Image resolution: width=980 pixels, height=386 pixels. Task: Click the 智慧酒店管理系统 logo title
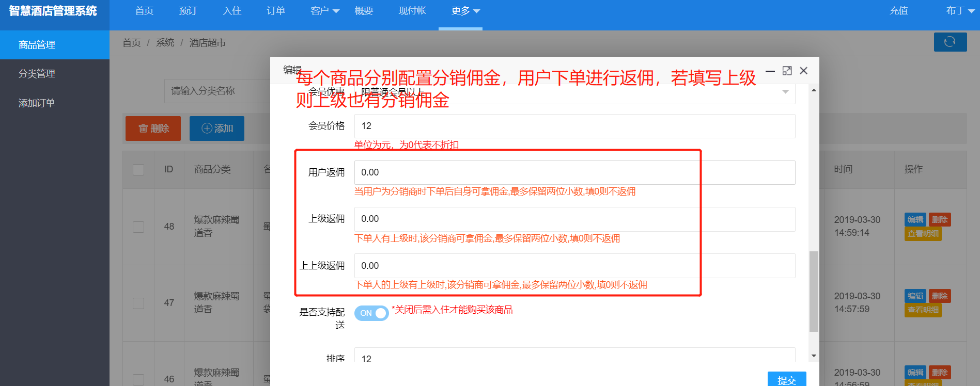click(x=53, y=11)
